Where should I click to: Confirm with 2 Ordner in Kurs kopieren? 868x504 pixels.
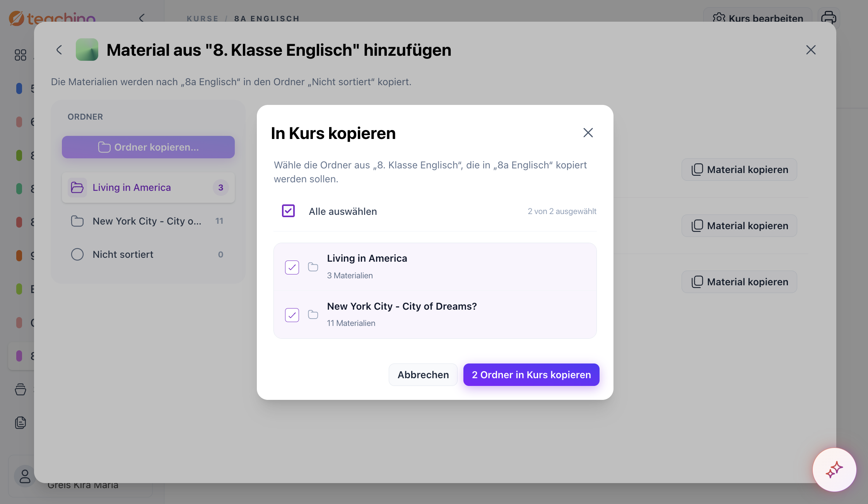531,375
